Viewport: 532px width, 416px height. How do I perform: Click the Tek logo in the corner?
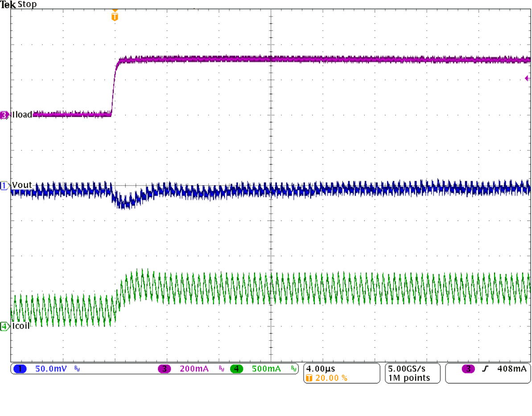point(8,4)
